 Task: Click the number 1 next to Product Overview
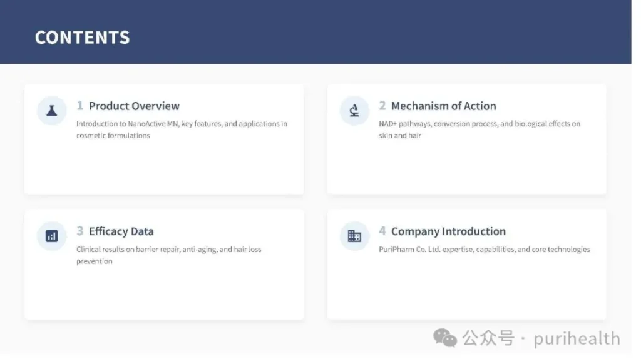pos(80,106)
